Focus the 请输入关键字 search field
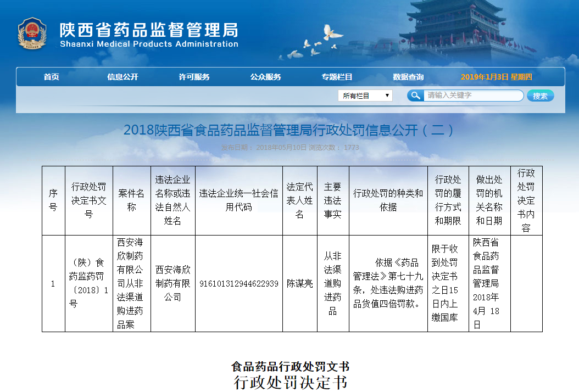The image size is (579, 392). click(472, 96)
